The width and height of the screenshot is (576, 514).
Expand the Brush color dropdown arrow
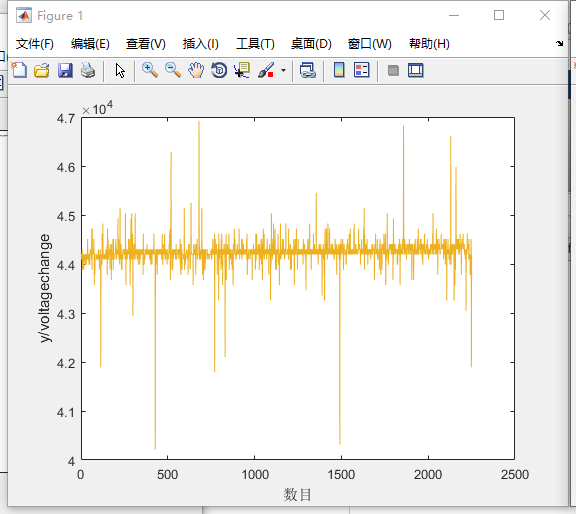click(x=283, y=70)
